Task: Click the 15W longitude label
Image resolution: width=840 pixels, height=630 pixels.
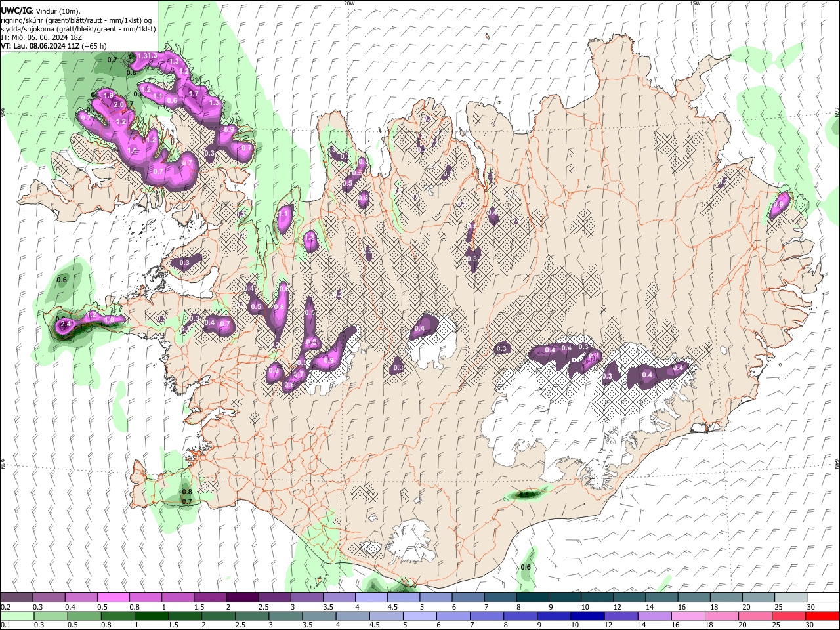Action: tap(695, 3)
